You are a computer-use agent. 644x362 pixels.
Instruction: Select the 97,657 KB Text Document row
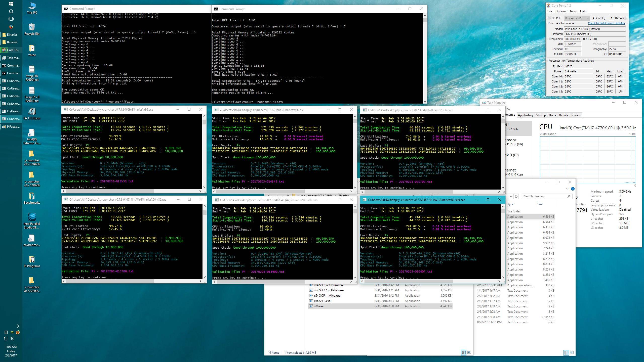click(515, 317)
